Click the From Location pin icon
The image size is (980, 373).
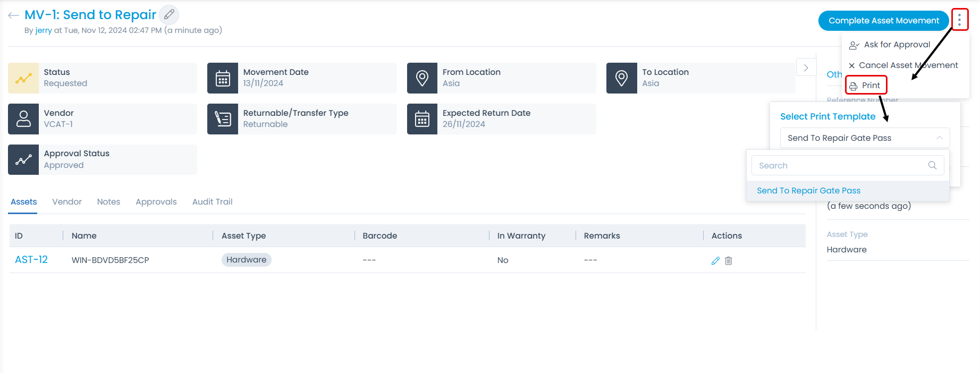(x=422, y=78)
